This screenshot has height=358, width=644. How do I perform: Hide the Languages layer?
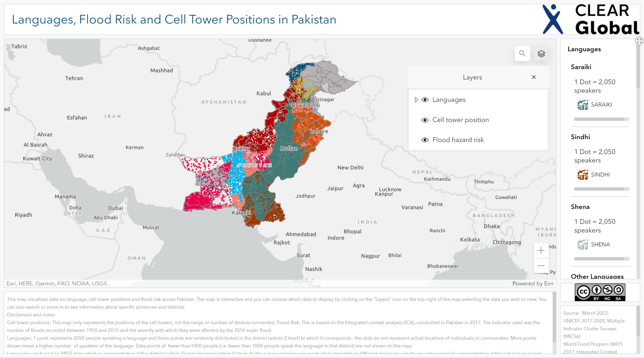(x=425, y=100)
